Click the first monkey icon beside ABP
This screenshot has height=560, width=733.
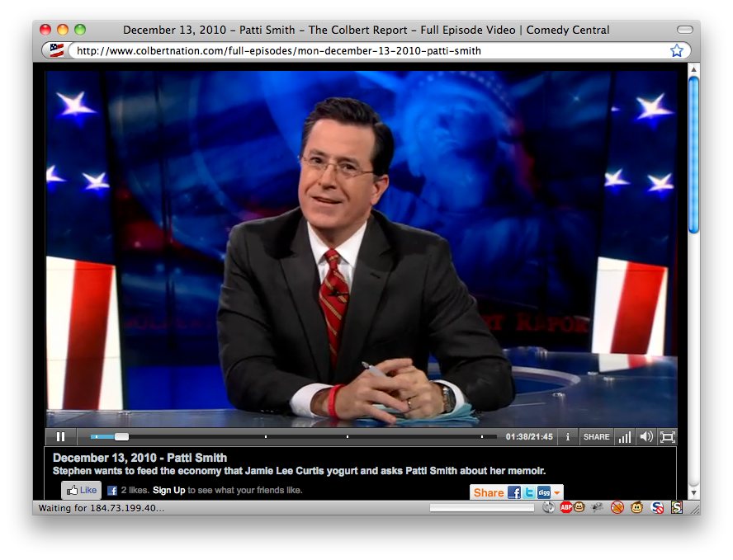(x=579, y=506)
